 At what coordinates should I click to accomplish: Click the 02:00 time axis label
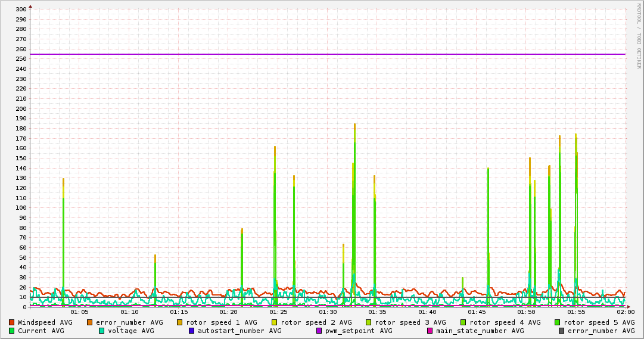(x=625, y=312)
